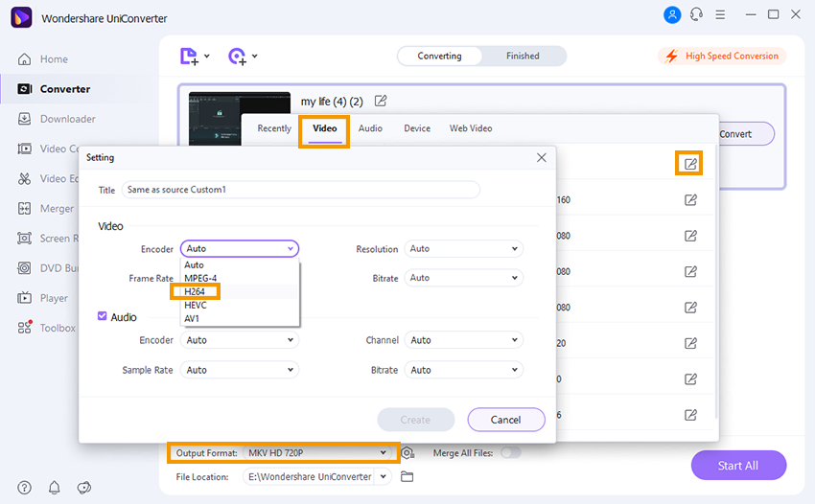Open the file location folder icon
This screenshot has width=815, height=504.
click(x=407, y=476)
